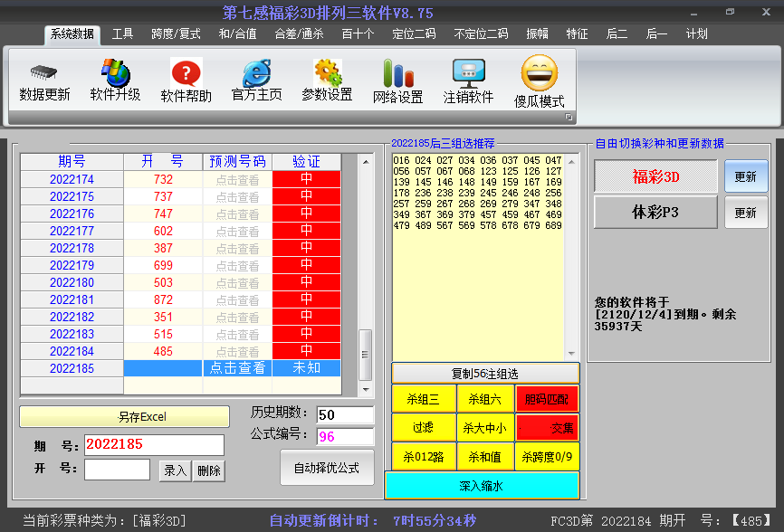Select the 福彩3D lottery type

coord(655,176)
